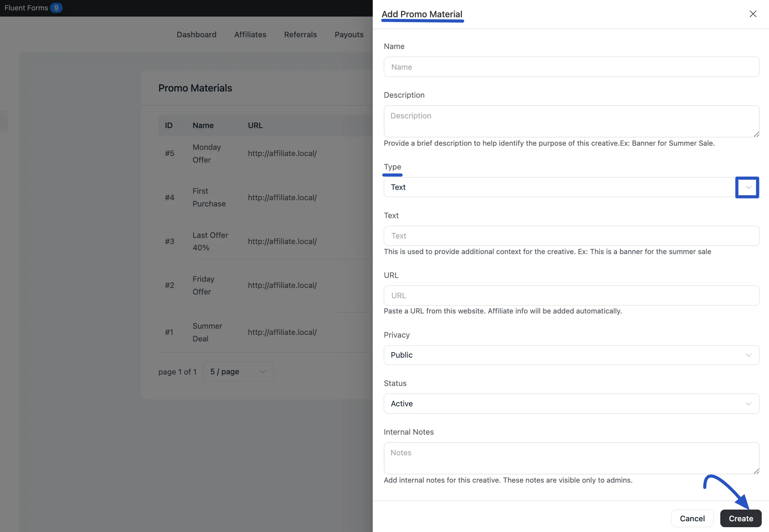769x532 pixels.
Task: Open the 5 / page pagination selector
Action: point(238,372)
